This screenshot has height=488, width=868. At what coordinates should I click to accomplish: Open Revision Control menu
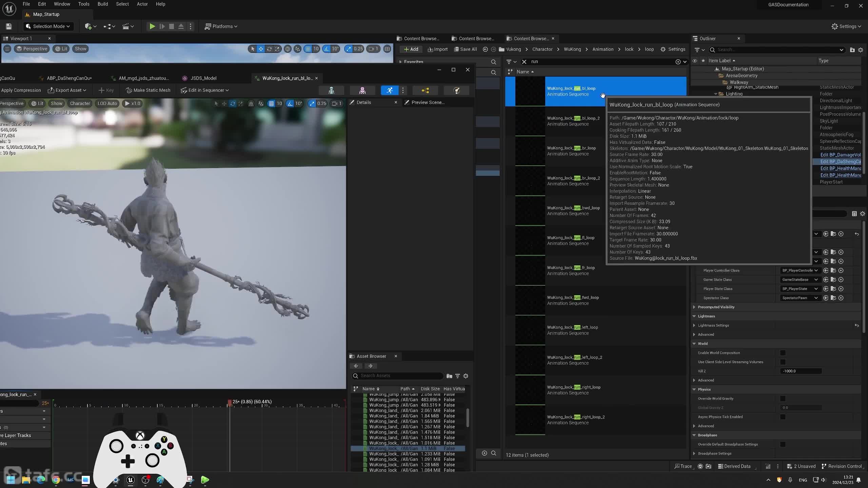click(842, 466)
